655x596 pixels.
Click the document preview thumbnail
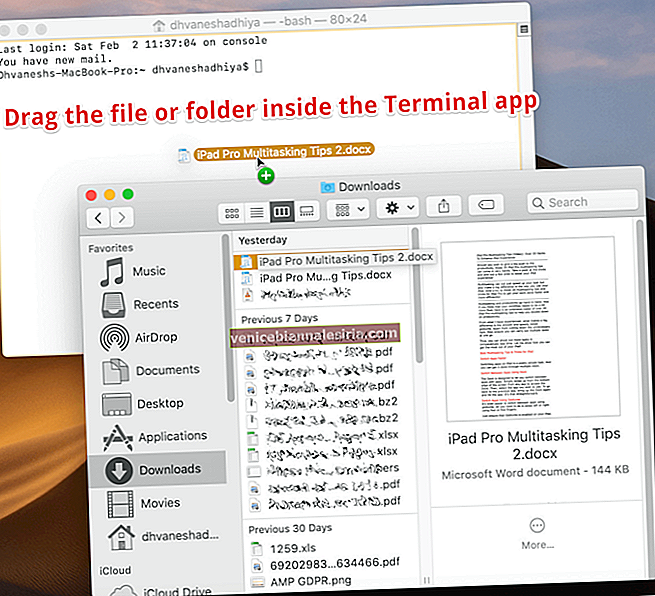(x=533, y=329)
